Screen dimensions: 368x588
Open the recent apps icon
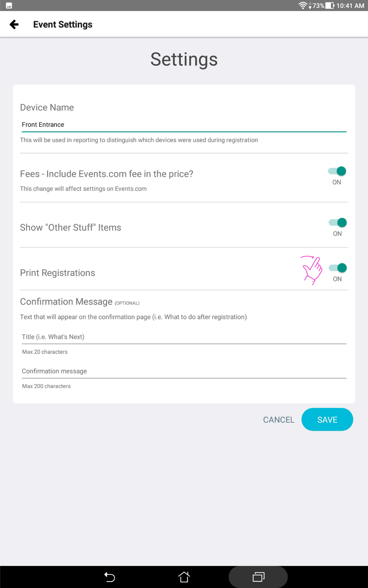click(258, 577)
